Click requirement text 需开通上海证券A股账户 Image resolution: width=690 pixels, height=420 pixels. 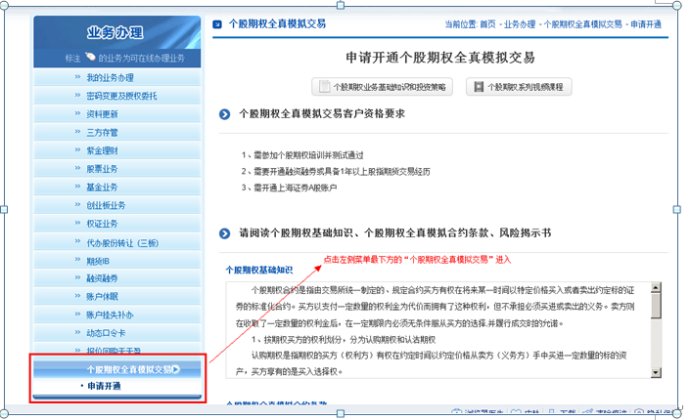[x=295, y=188]
